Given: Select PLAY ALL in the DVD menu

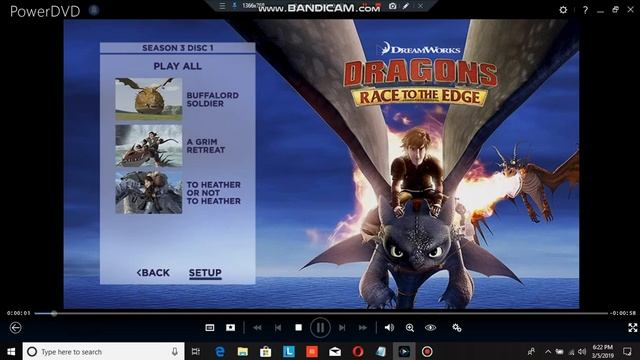Looking at the screenshot, I should (178, 66).
